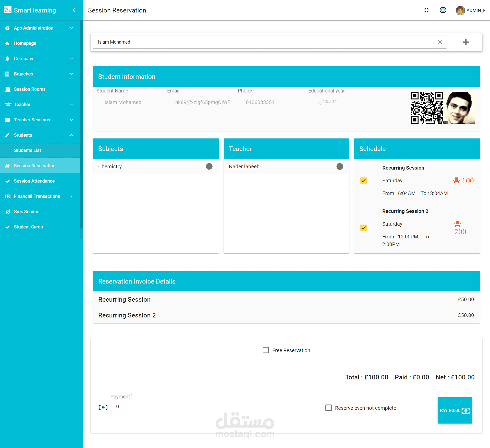
Task: Click the language globe icon in top bar
Action: pyautogui.click(x=443, y=10)
